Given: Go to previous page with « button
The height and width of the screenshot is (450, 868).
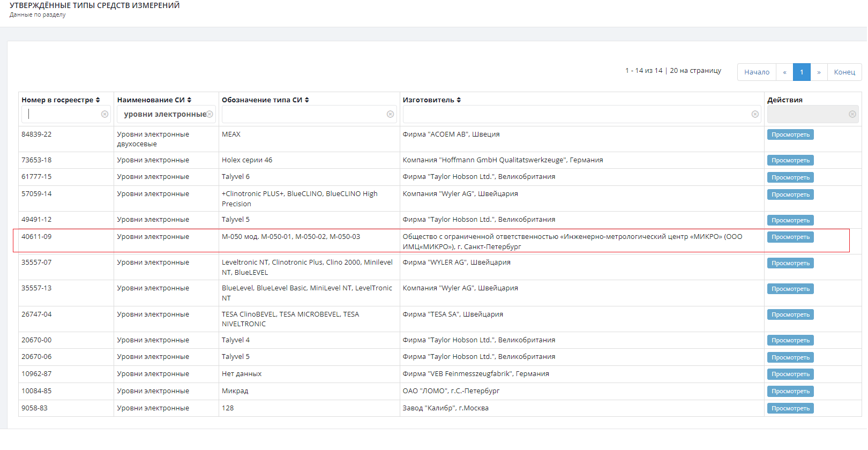Looking at the screenshot, I should 784,72.
